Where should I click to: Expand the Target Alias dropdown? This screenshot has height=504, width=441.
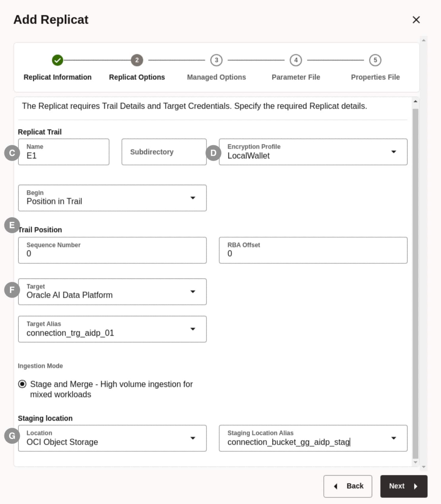[x=193, y=329]
